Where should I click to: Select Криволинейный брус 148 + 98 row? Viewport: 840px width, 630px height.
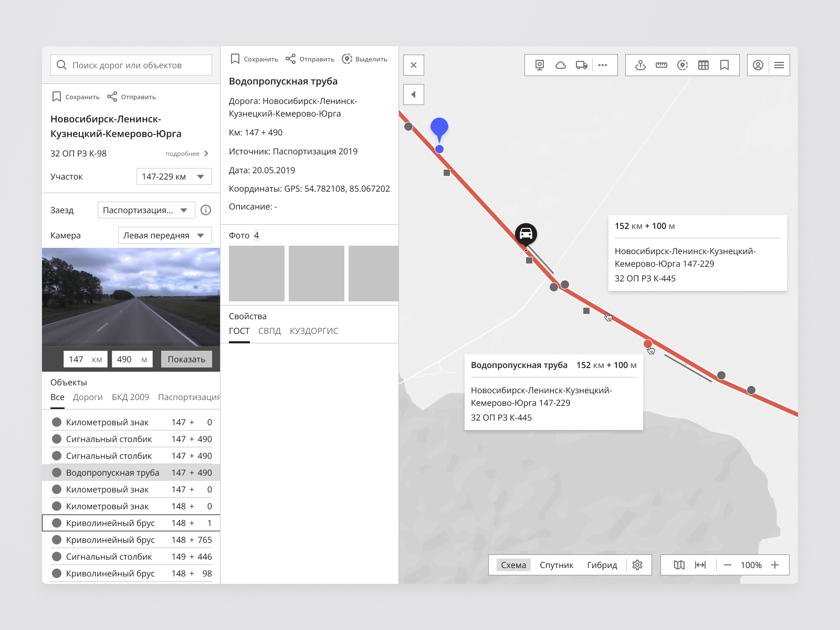click(x=131, y=573)
